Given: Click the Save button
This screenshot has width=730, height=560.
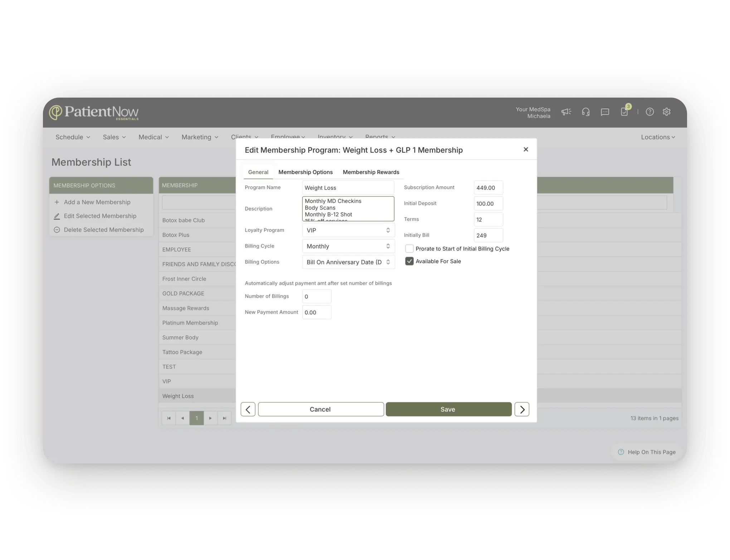Looking at the screenshot, I should 448,409.
